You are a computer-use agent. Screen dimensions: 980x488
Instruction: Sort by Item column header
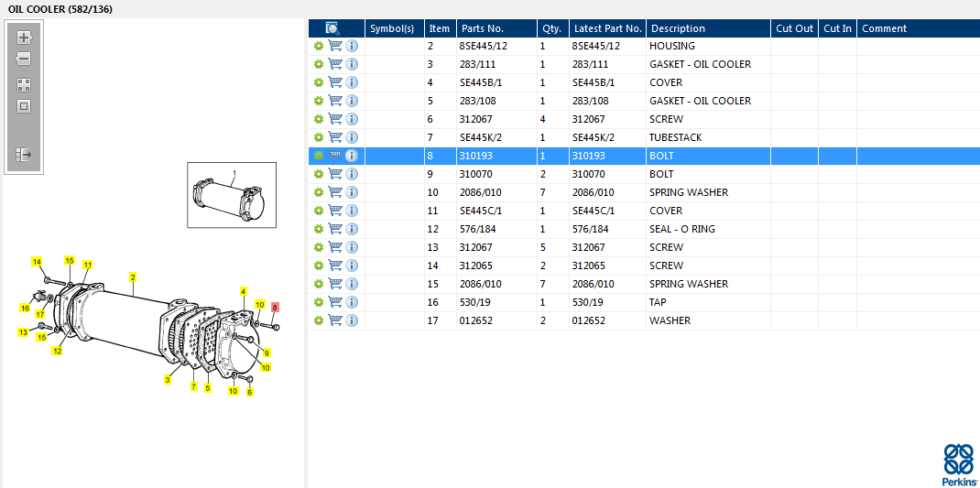tap(440, 28)
